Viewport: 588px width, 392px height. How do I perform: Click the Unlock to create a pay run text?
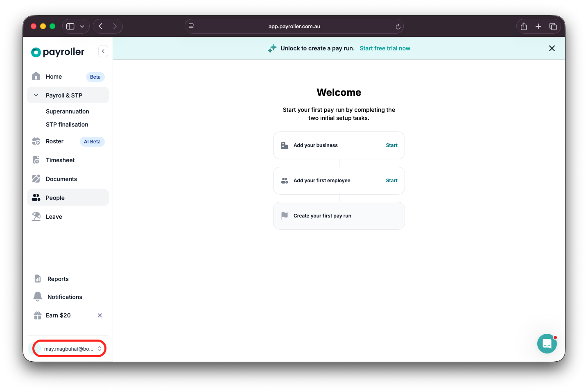[x=318, y=48]
